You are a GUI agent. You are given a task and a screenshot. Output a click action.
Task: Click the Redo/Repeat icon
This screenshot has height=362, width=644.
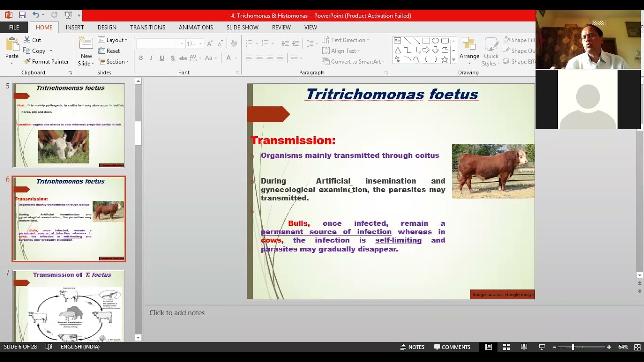point(54,15)
